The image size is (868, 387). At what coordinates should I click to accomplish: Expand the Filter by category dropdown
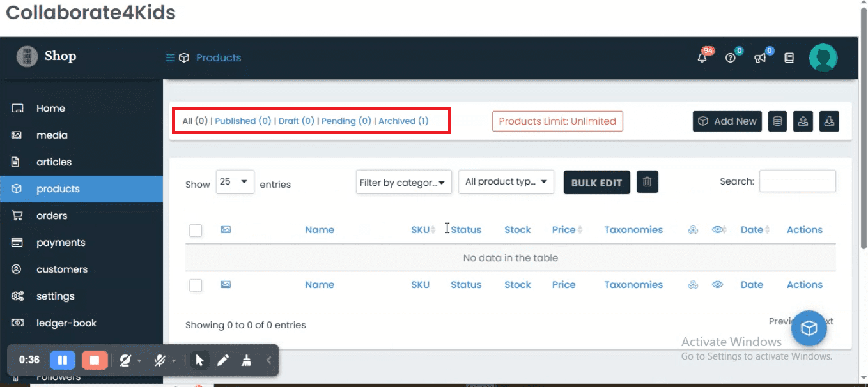[x=404, y=182]
